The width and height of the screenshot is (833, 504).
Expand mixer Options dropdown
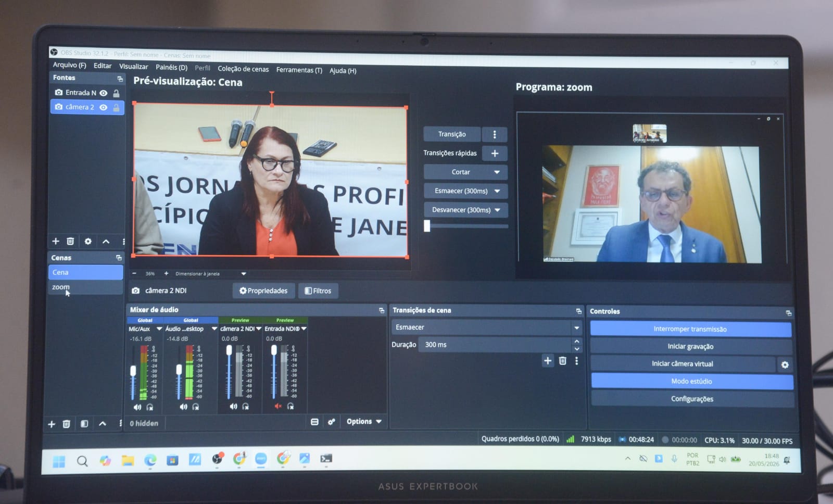click(x=364, y=422)
